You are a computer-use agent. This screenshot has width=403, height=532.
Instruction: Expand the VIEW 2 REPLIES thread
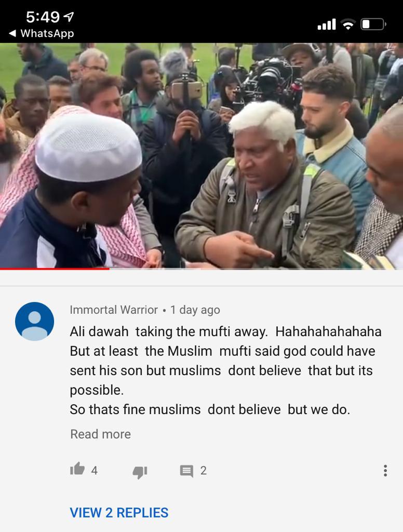tap(119, 513)
